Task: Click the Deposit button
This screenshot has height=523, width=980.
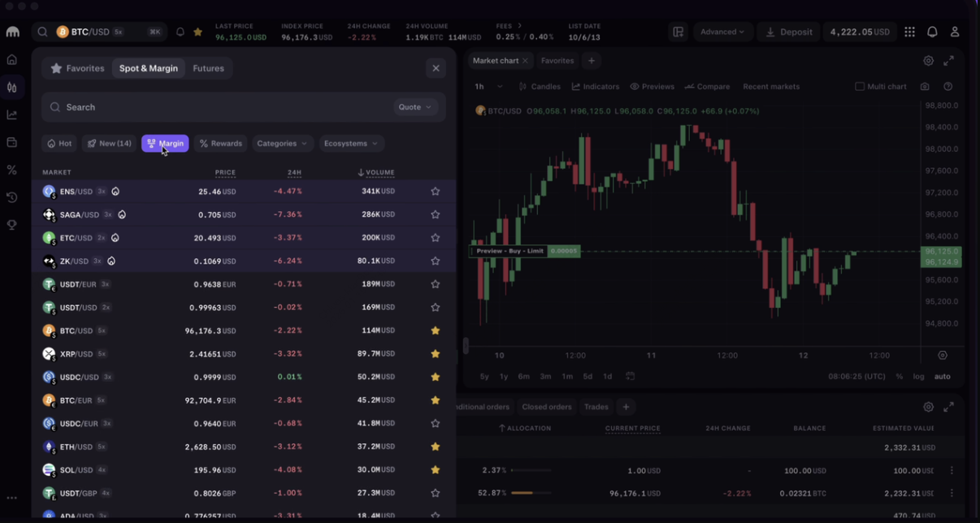Action: click(x=788, y=32)
